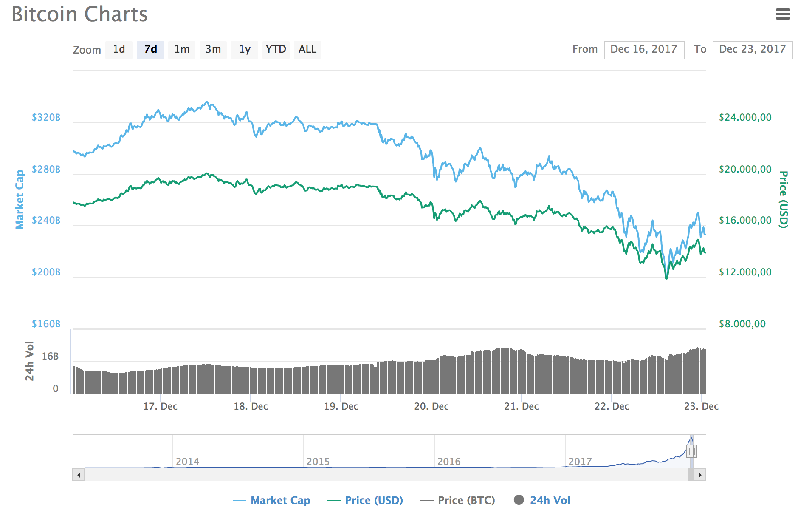Click the 18. Dec axis label

[x=251, y=406]
